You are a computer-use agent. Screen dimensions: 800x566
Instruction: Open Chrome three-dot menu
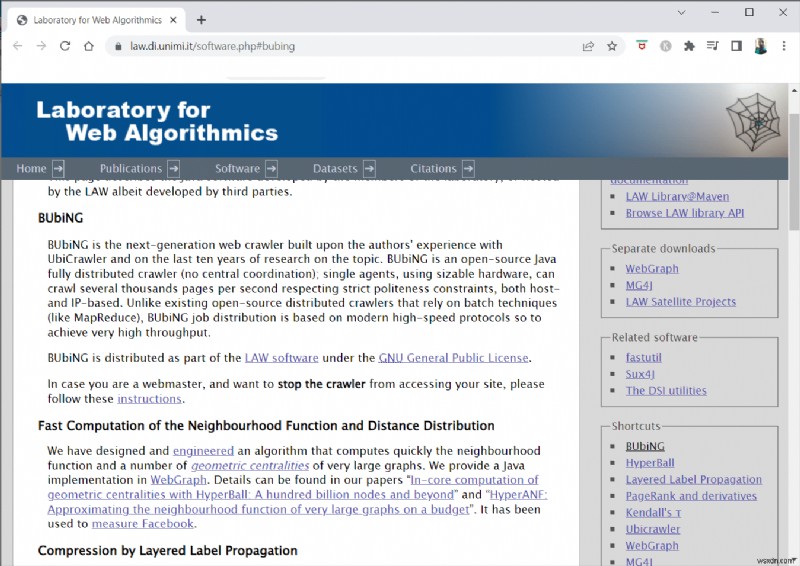pos(784,46)
